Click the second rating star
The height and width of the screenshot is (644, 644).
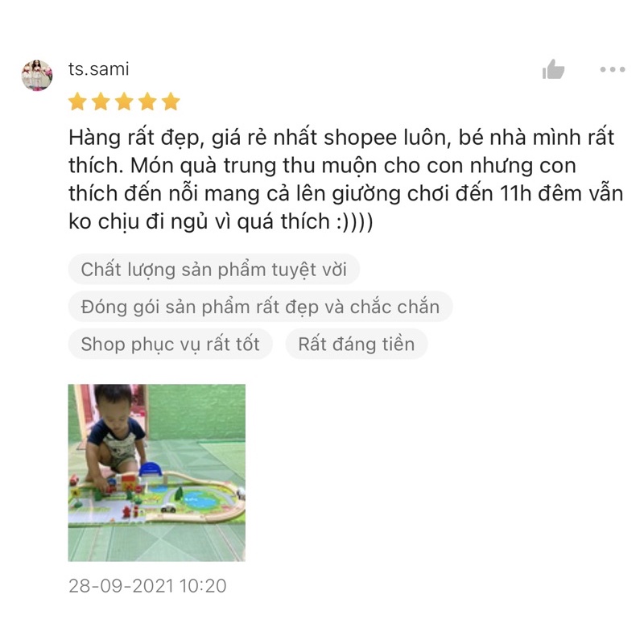click(101, 101)
